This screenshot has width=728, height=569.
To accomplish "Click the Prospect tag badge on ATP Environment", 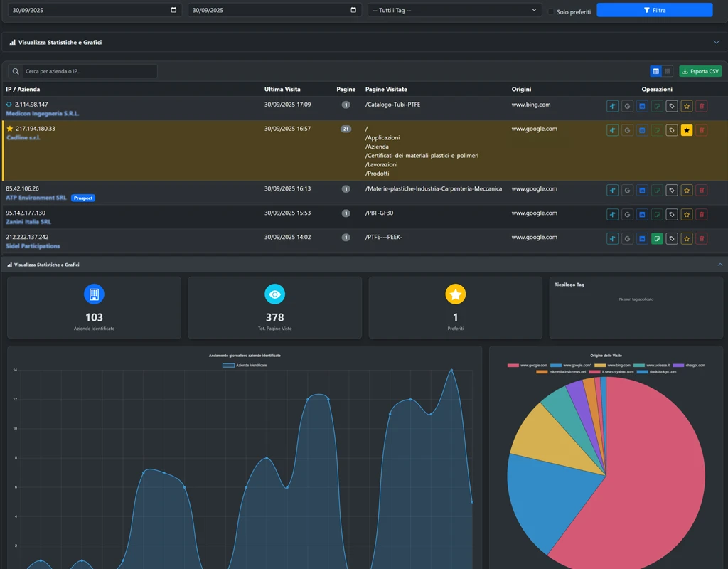I will coord(83,198).
